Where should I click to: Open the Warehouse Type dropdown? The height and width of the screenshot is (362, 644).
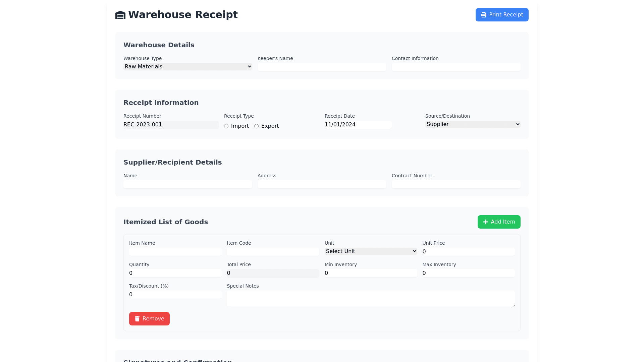coord(187,67)
